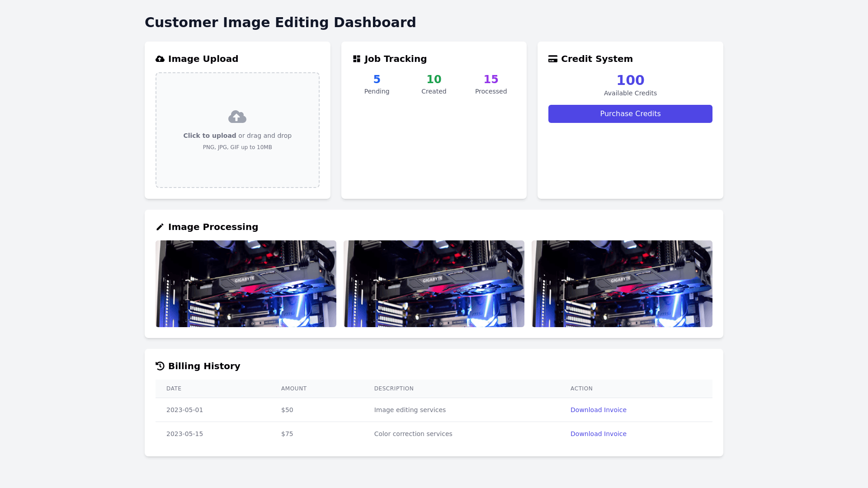Click the Image Processing pencil icon
This screenshot has width=868, height=488.
(x=160, y=227)
